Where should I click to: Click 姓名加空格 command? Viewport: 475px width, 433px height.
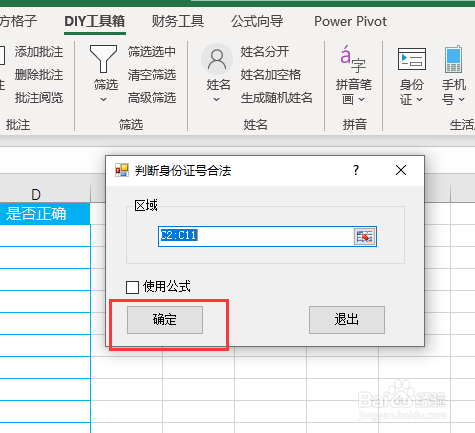271,75
